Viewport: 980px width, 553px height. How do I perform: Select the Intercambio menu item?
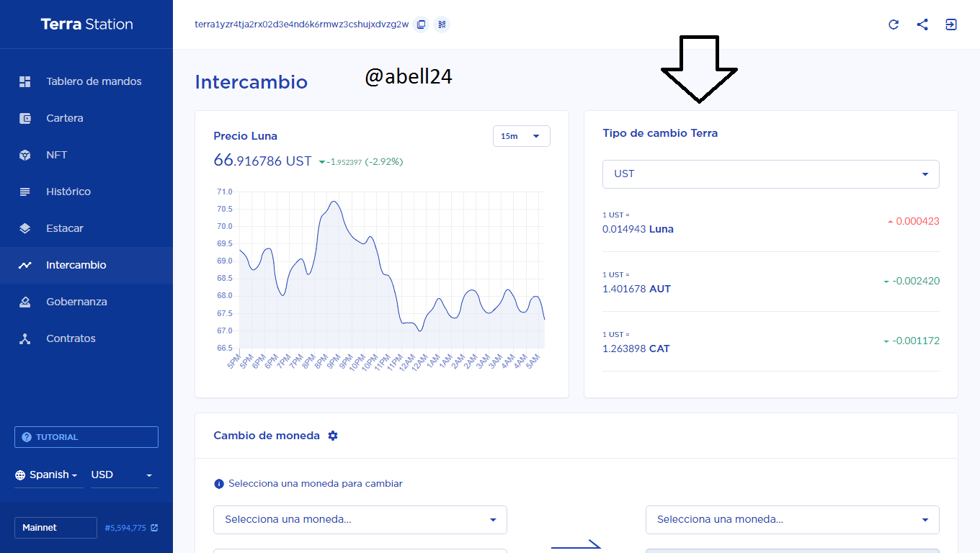[x=86, y=265]
